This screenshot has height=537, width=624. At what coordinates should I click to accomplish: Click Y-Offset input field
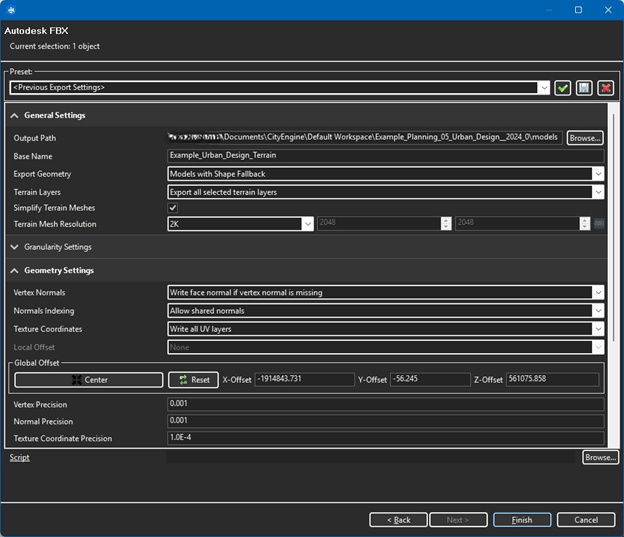[x=430, y=379]
